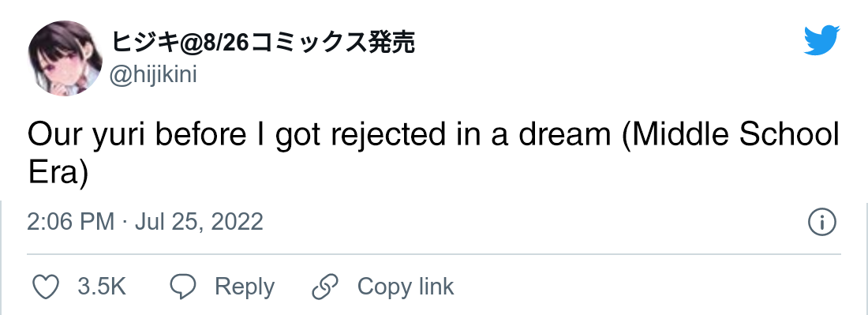Visit the @hijikini handle link
Screen dimensions: 868x315
tap(153, 74)
